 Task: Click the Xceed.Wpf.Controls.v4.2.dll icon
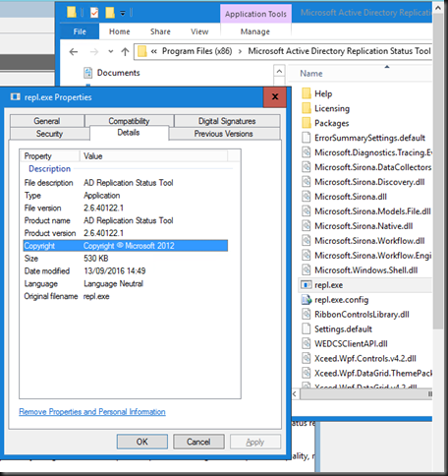tap(307, 358)
